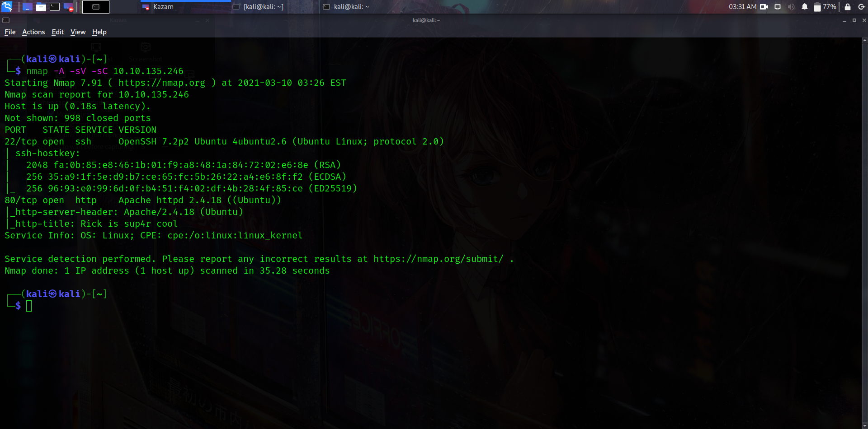Click the terminal window title icon

[x=6, y=20]
